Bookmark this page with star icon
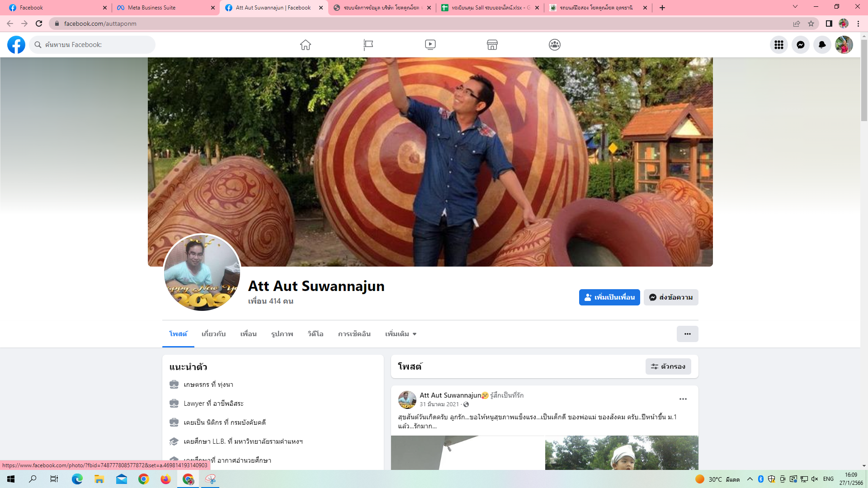Viewport: 868px width, 488px height. point(811,23)
